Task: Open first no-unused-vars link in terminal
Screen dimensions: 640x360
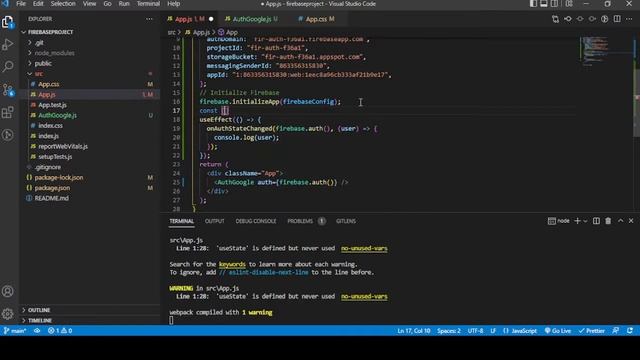Action: pos(364,248)
